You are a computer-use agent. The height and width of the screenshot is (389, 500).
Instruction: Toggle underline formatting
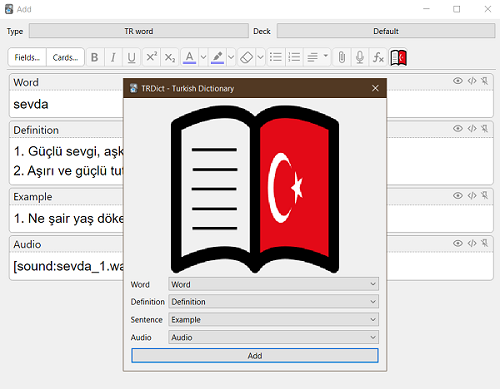tap(131, 57)
